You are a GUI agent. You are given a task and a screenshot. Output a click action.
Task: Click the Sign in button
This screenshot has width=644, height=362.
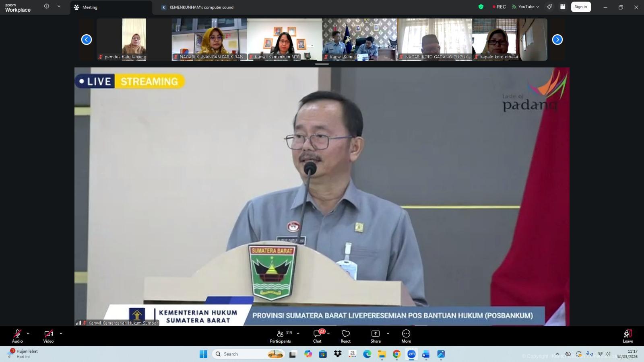point(580,7)
